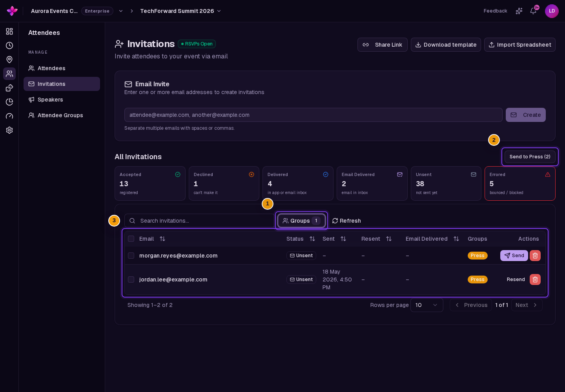Open the clock schedule icon in sidebar

click(9, 45)
